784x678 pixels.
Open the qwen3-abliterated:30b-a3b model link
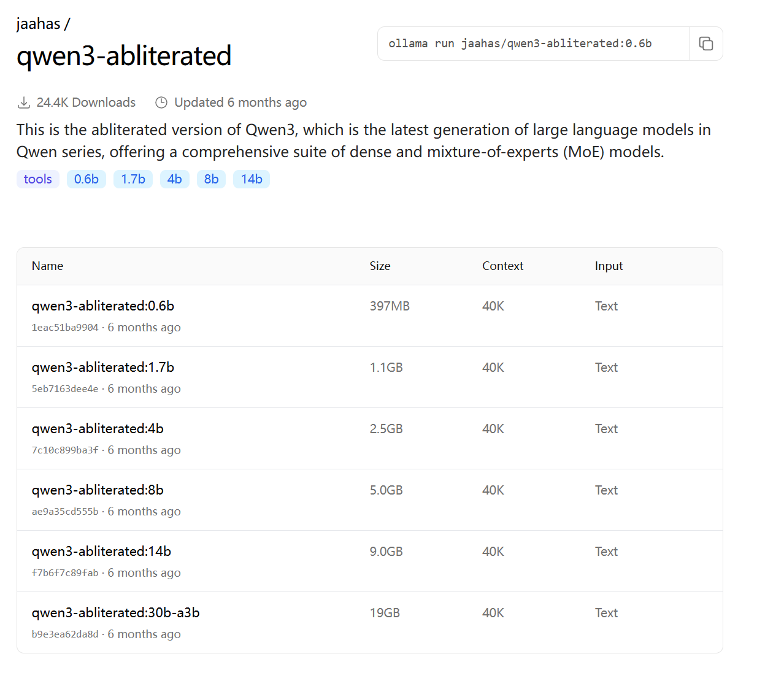point(115,613)
